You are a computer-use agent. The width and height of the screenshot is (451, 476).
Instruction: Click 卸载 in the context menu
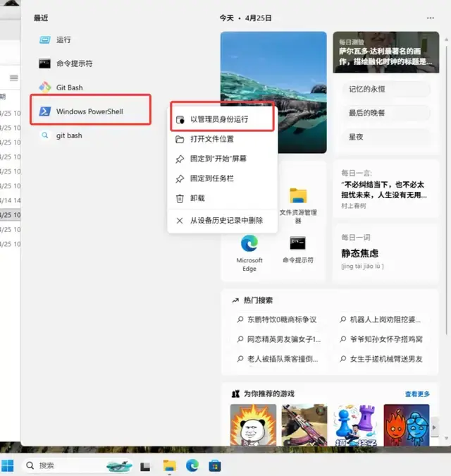222,198
